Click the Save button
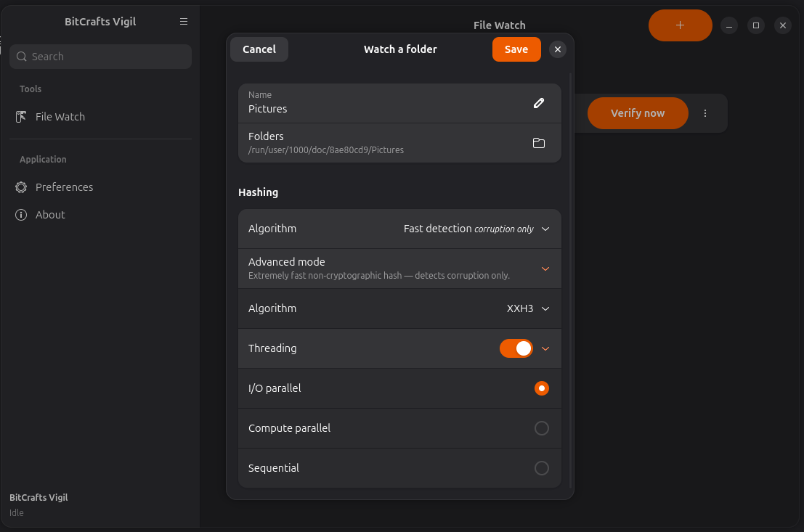The width and height of the screenshot is (804, 532). click(516, 49)
